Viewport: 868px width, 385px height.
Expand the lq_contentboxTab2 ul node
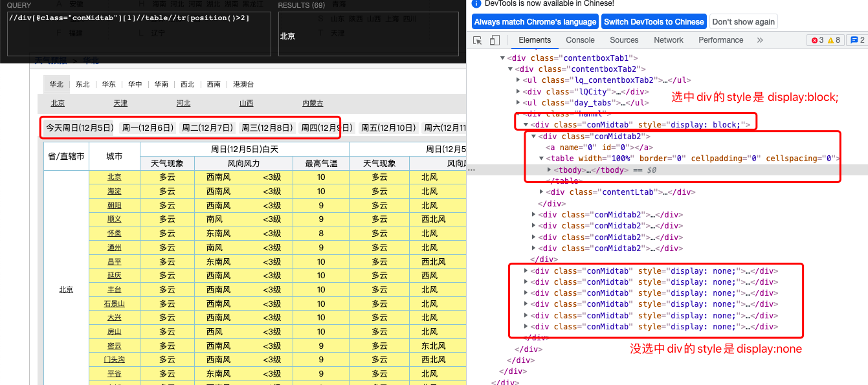518,80
